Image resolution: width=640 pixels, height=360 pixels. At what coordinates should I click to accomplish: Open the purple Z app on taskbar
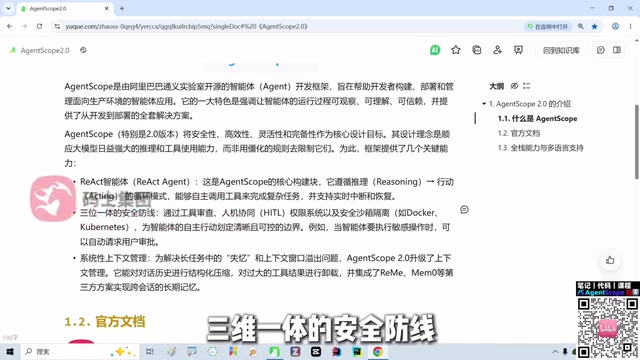tap(295, 351)
